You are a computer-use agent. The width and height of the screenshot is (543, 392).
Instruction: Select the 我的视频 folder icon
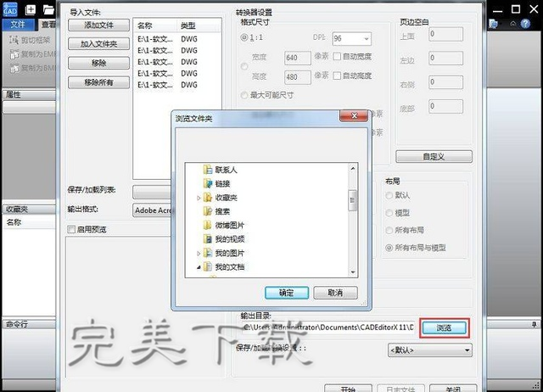(x=207, y=239)
